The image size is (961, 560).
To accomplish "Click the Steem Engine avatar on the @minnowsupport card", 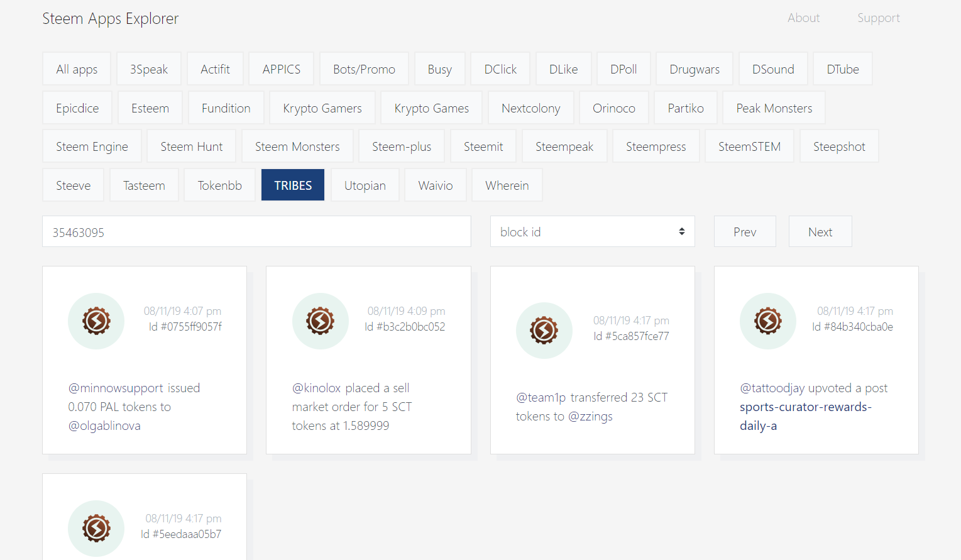I will tap(96, 321).
